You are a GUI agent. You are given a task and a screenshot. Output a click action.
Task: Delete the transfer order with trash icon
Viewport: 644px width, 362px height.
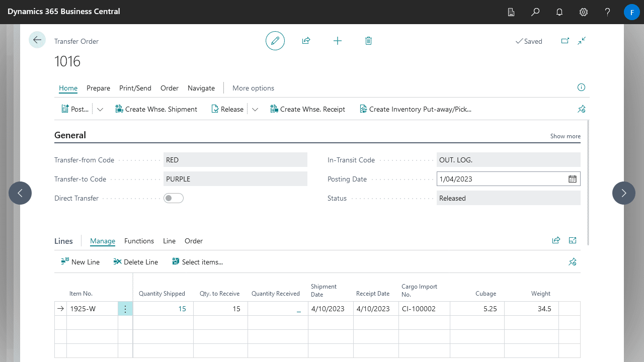point(368,41)
